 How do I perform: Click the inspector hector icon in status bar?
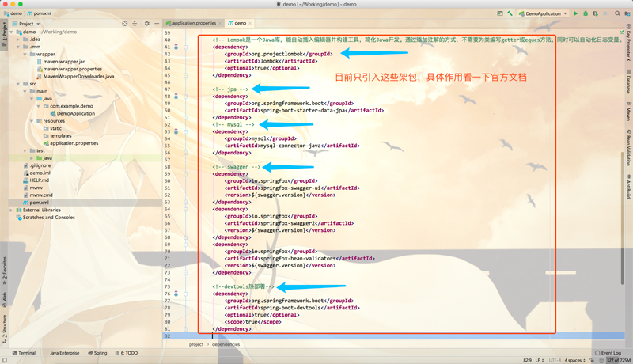[601, 360]
